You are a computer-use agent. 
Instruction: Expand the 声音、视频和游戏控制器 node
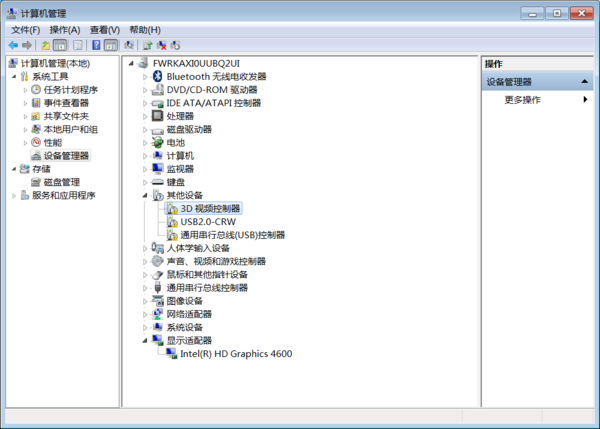click(x=145, y=262)
